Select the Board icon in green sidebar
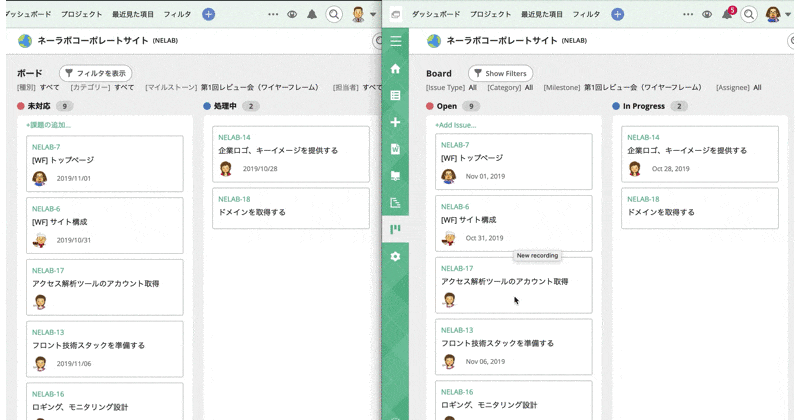This screenshot has width=800, height=420. coord(396,230)
